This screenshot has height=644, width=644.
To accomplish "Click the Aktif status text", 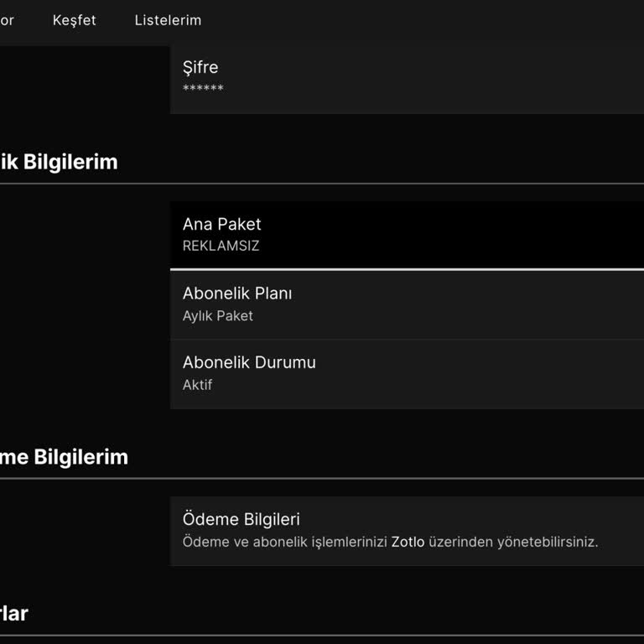I will click(x=198, y=385).
